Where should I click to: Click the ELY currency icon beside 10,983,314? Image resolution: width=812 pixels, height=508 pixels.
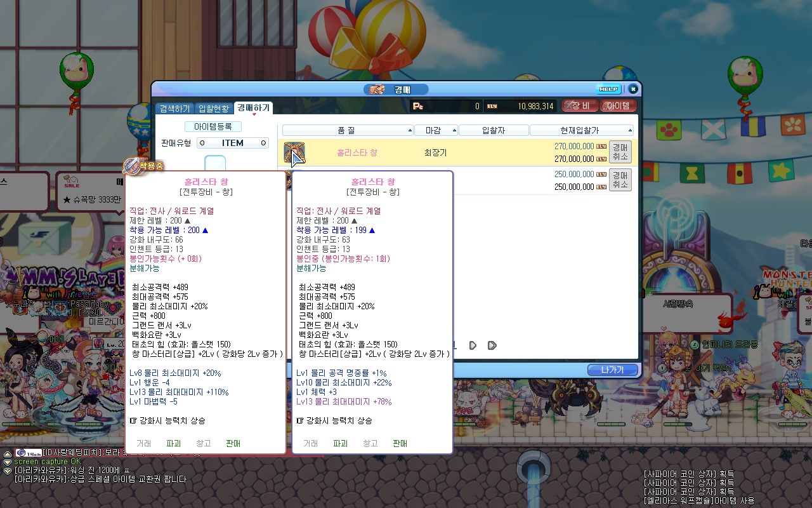click(492, 106)
